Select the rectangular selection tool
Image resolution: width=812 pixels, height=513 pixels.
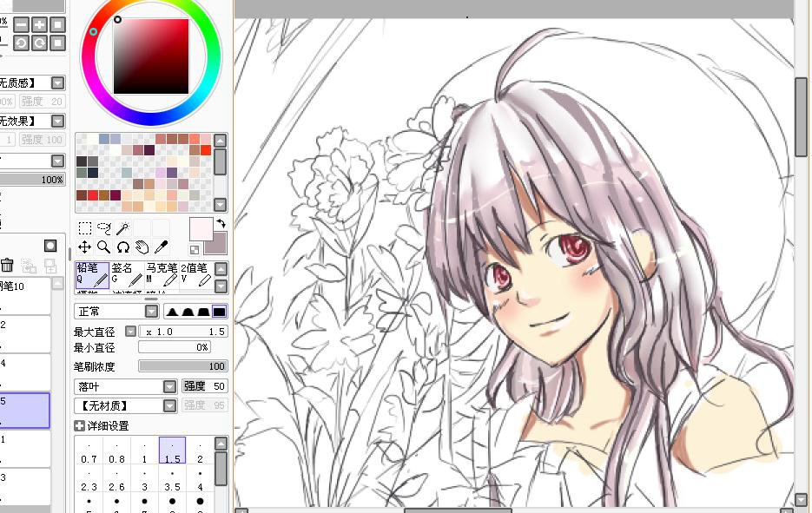coord(85,228)
